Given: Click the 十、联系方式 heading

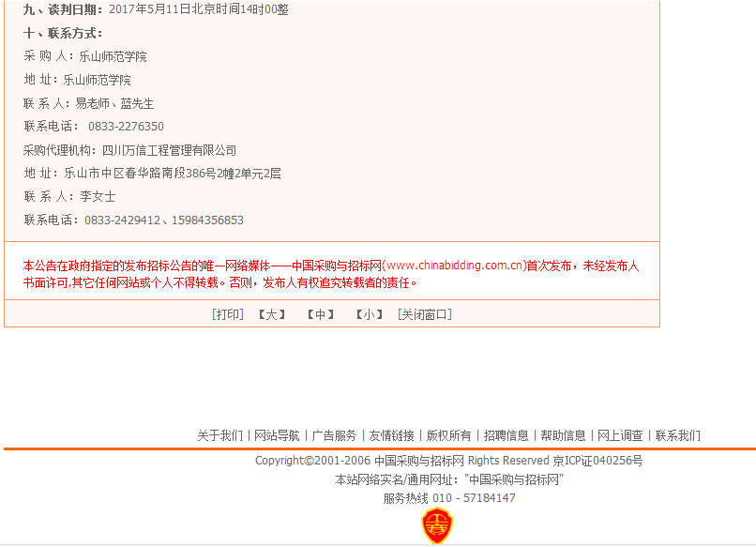Looking at the screenshot, I should (x=63, y=33).
